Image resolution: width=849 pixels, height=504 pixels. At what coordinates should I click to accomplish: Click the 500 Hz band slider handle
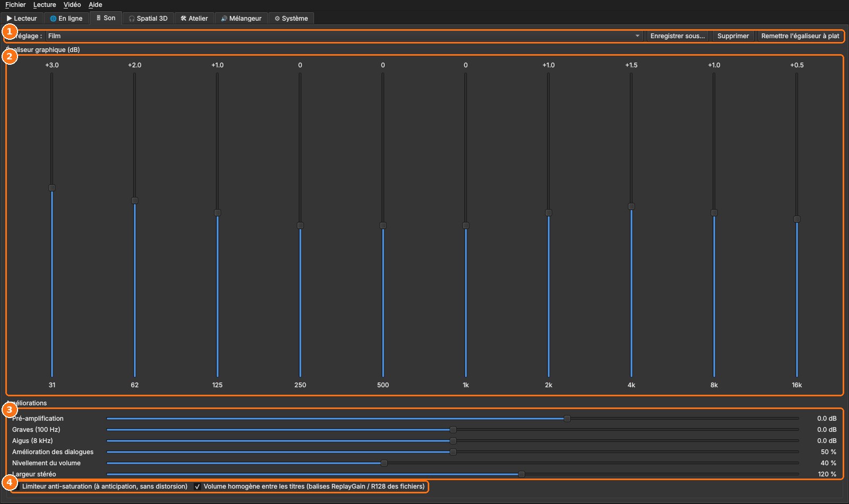[x=383, y=225]
